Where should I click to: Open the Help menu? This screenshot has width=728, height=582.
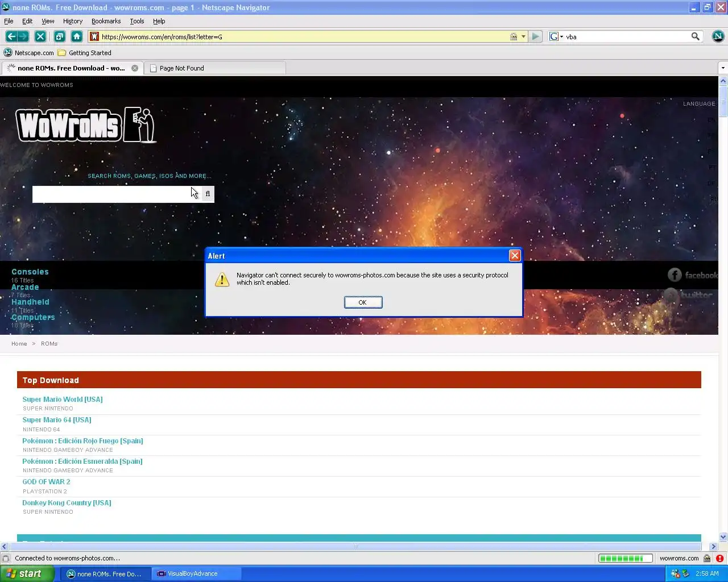[x=159, y=21]
